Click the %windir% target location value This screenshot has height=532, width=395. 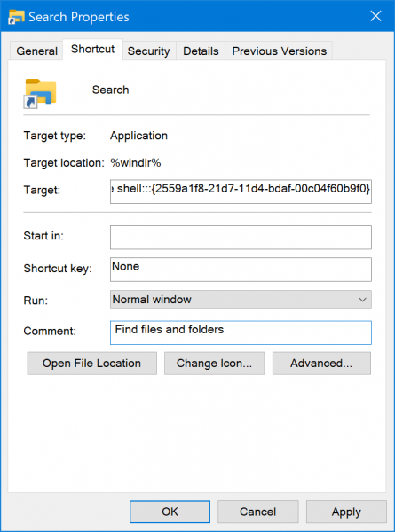coord(136,163)
